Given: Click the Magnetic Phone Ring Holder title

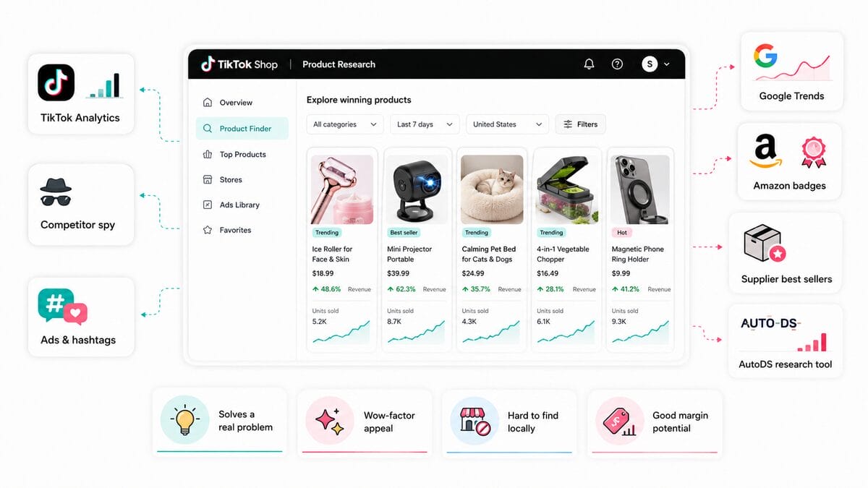Looking at the screenshot, I should pyautogui.click(x=637, y=254).
